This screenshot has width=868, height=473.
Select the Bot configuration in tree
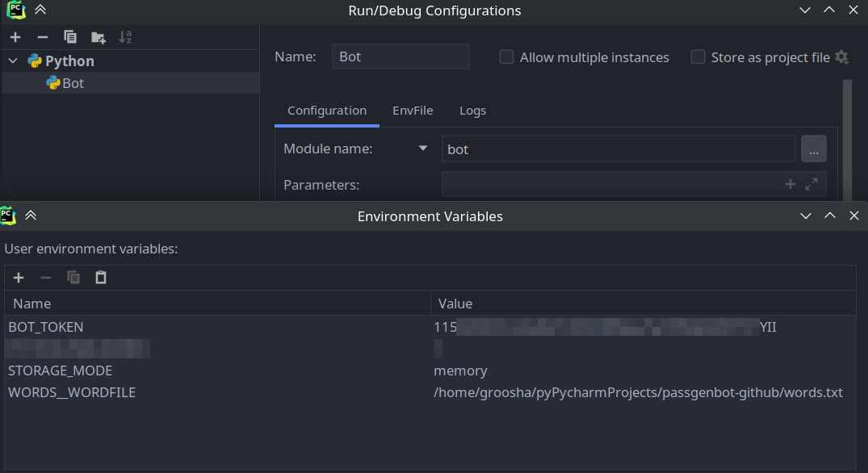click(x=73, y=83)
